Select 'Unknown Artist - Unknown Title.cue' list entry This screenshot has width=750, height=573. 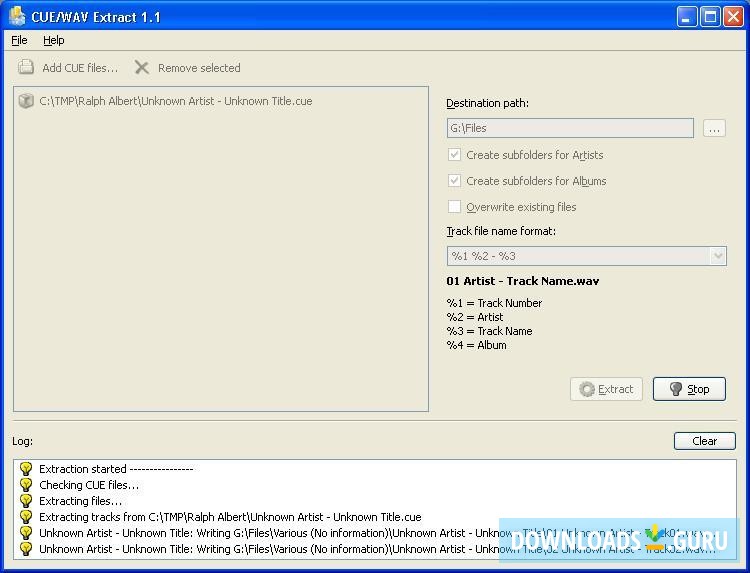point(176,101)
